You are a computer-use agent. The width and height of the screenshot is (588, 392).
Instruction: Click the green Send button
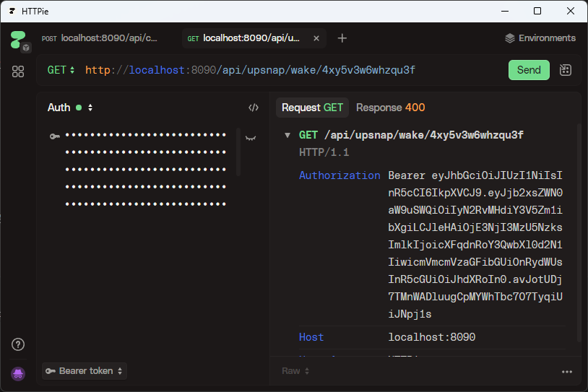coord(529,70)
